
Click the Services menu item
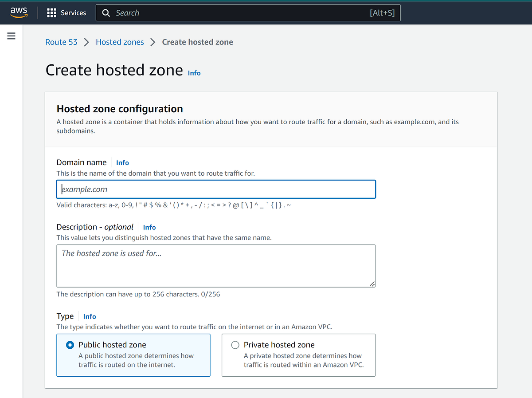coord(72,12)
